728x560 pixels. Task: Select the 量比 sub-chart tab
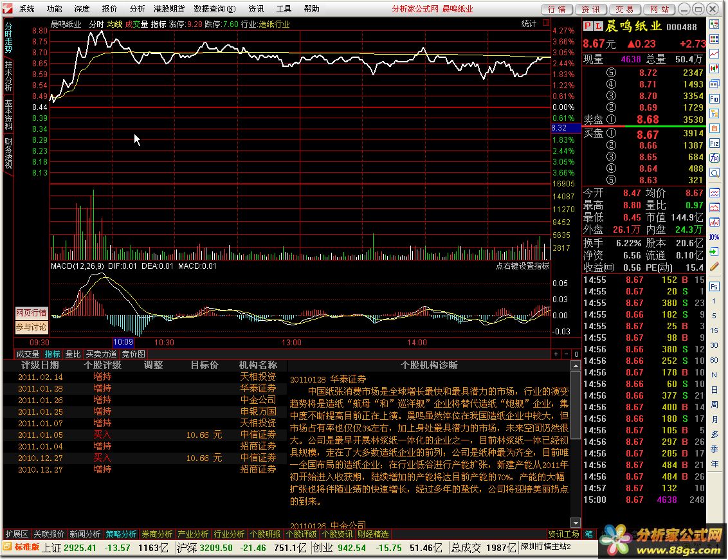pos(73,354)
